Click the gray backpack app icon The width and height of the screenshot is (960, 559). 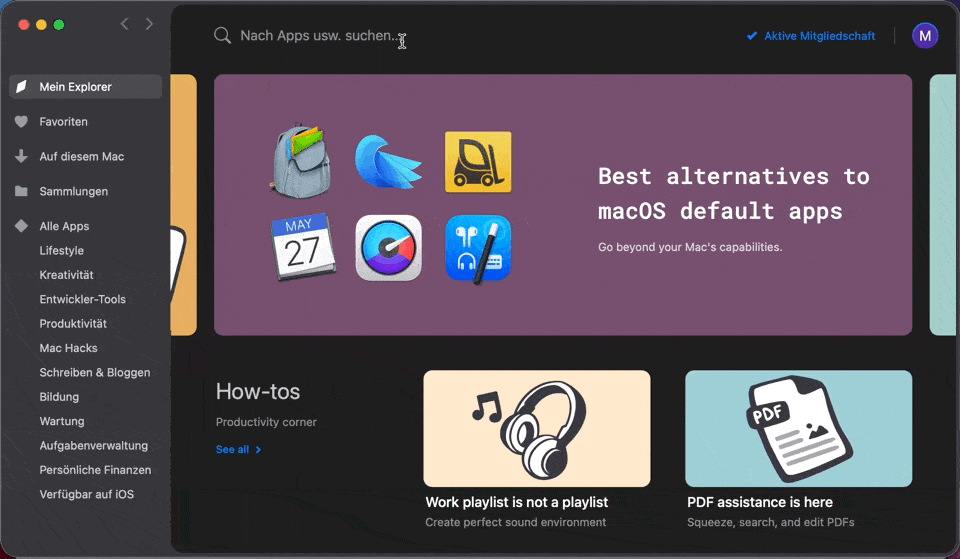302,160
